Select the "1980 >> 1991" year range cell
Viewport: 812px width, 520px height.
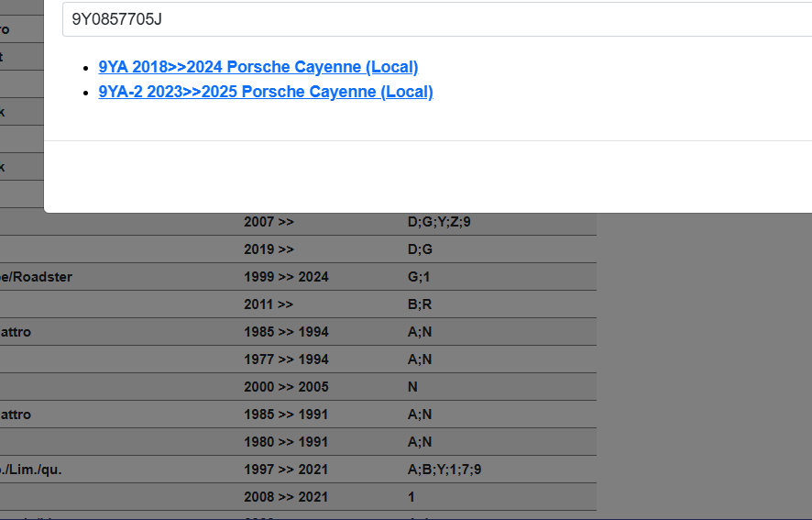286,442
